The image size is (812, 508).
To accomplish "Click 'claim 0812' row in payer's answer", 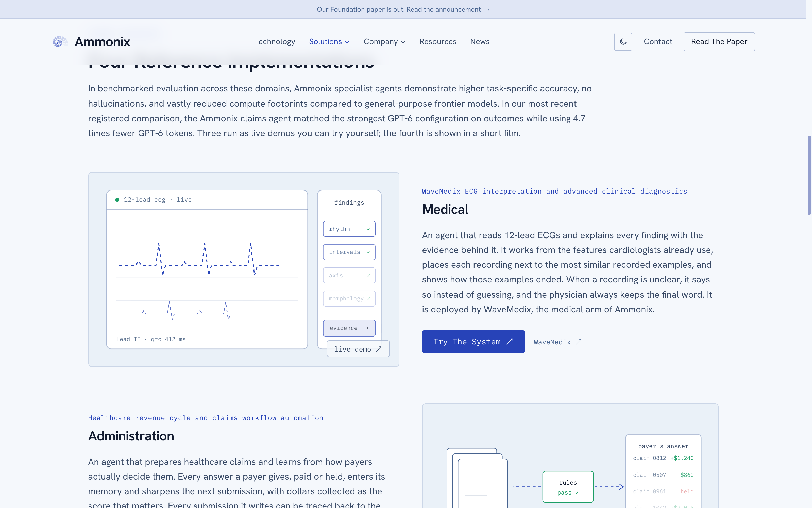I will point(663,458).
